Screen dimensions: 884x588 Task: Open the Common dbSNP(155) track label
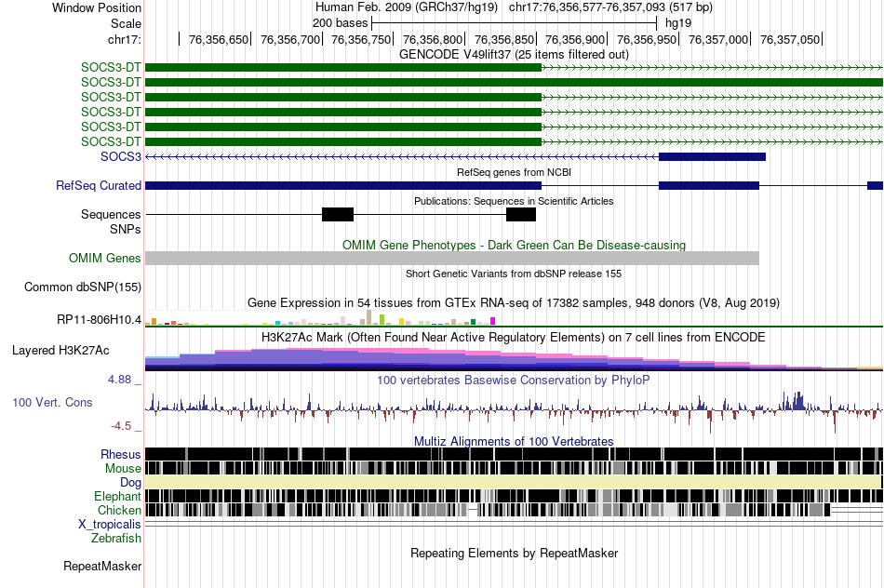(x=83, y=287)
